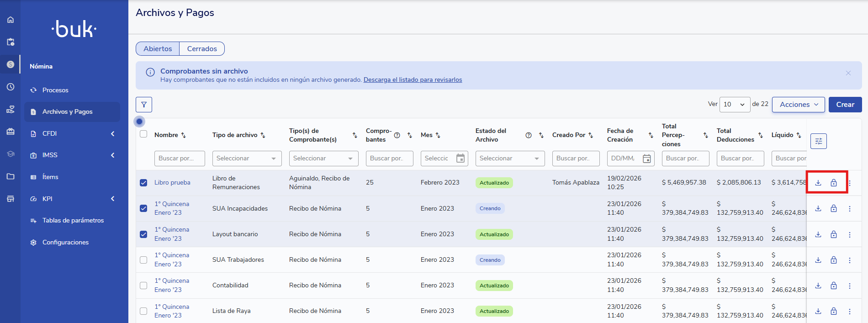Open the column settings icon

[818, 141]
